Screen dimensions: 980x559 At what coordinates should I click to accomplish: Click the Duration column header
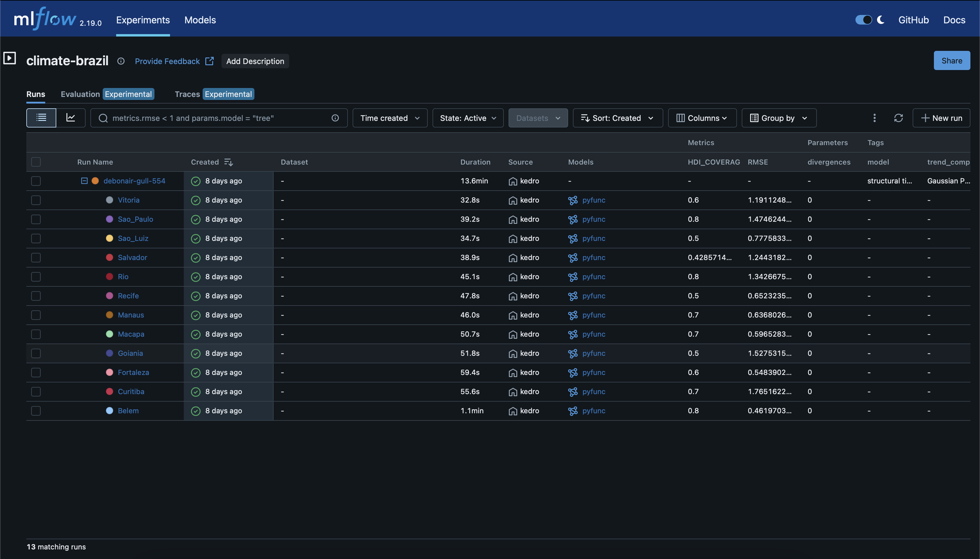(475, 162)
